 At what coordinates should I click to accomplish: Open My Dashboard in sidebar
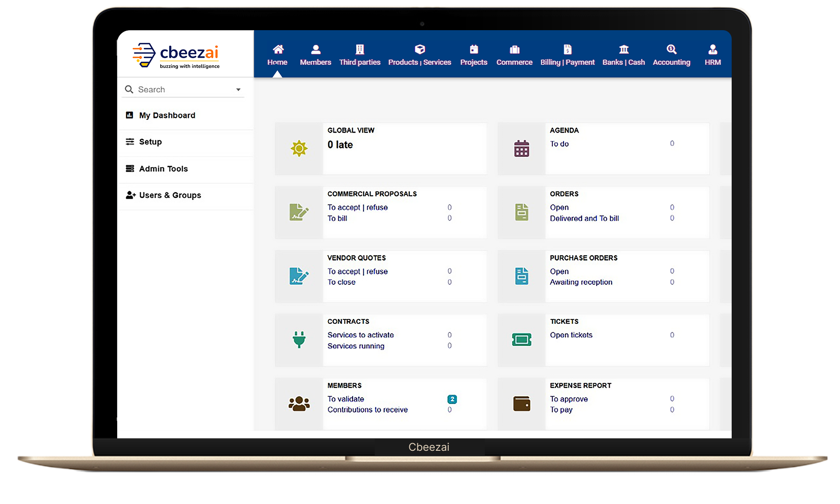(x=167, y=115)
